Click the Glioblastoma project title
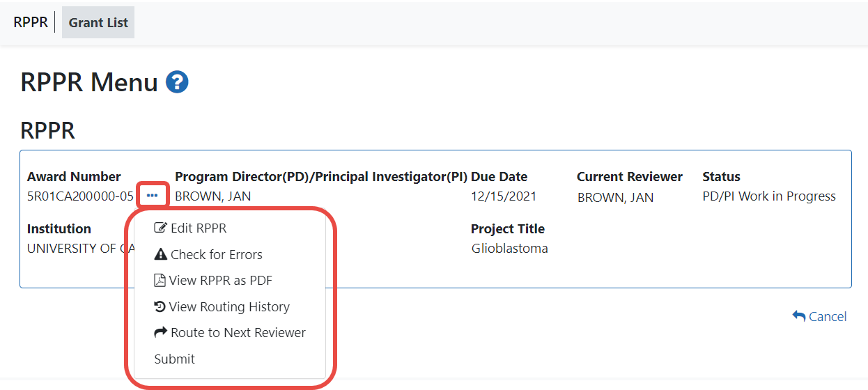Image resolution: width=868 pixels, height=390 pixels. click(x=509, y=249)
